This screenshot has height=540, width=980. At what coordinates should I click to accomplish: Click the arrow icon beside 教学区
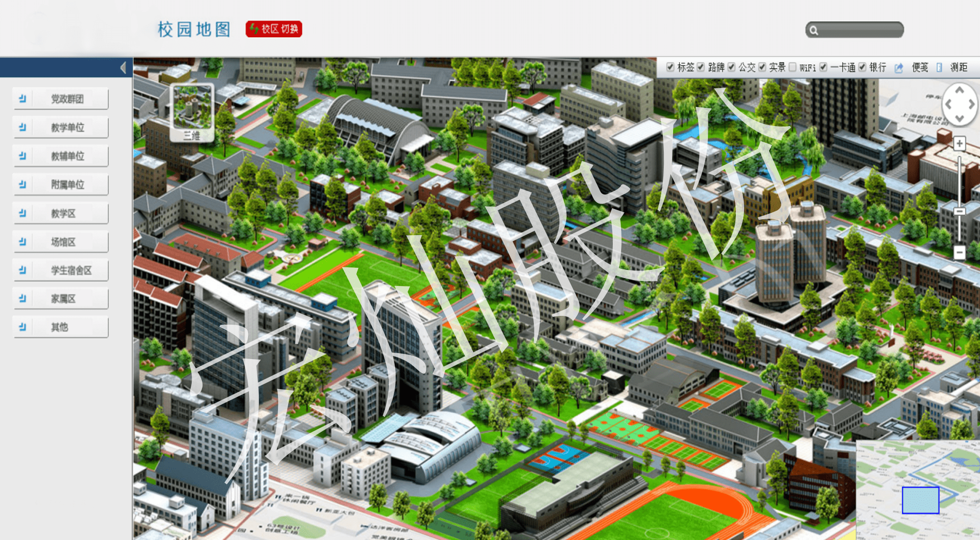[x=23, y=213]
